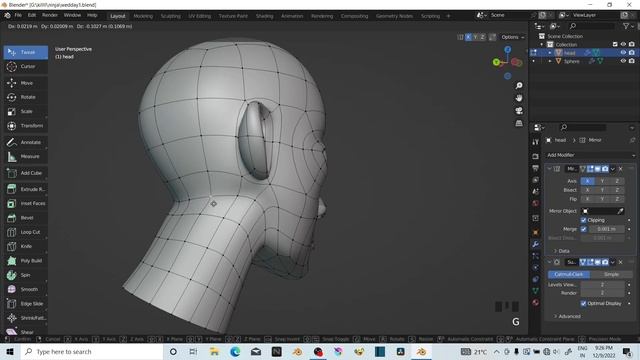Pick the Shrink/Fatten tool
Viewport: 640px width, 360px height.
(x=26, y=318)
